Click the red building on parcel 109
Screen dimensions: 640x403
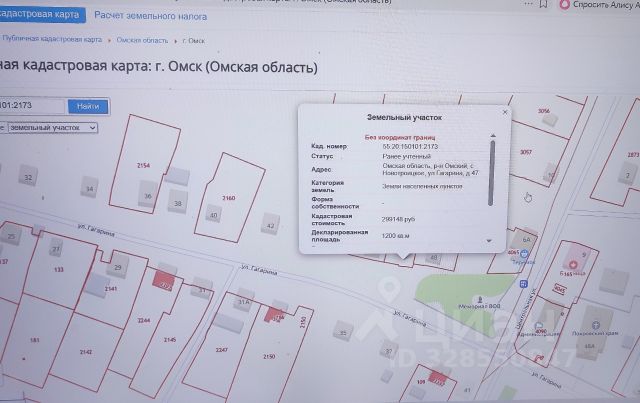pos(438,379)
